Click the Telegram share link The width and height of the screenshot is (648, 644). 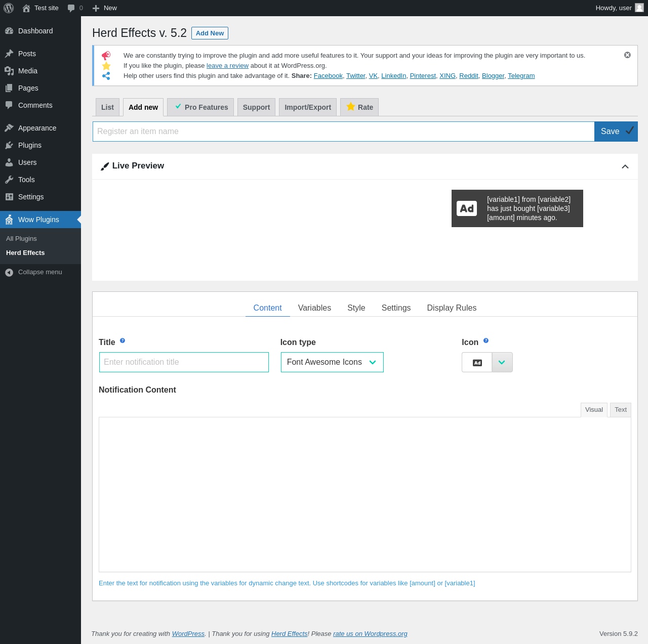[521, 76]
